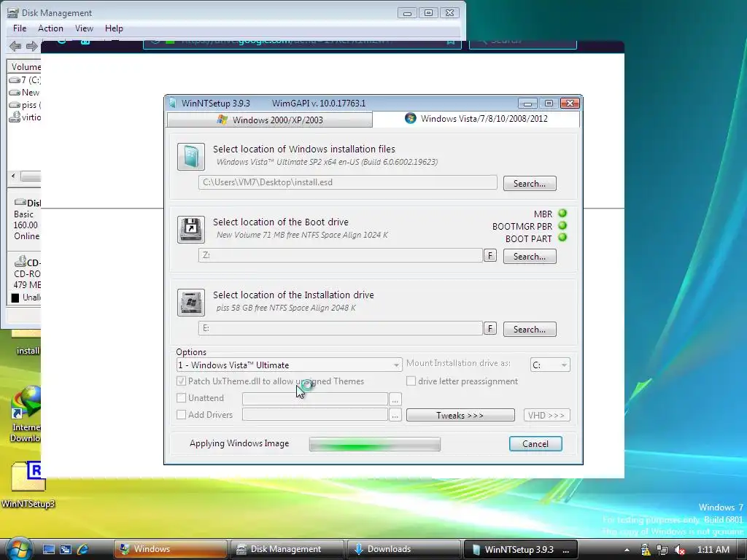
Task: Click Search for the Installation drive
Action: (x=530, y=329)
